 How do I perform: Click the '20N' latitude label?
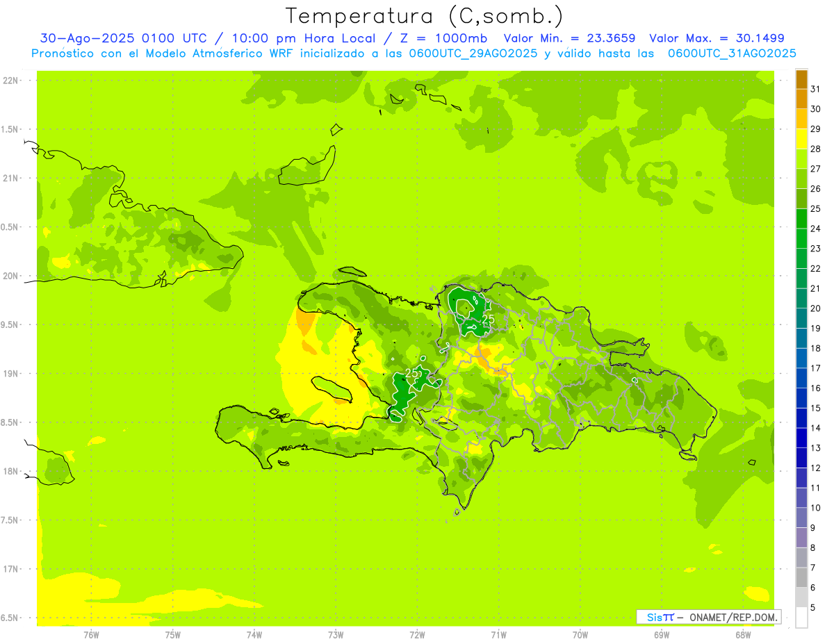(x=11, y=276)
